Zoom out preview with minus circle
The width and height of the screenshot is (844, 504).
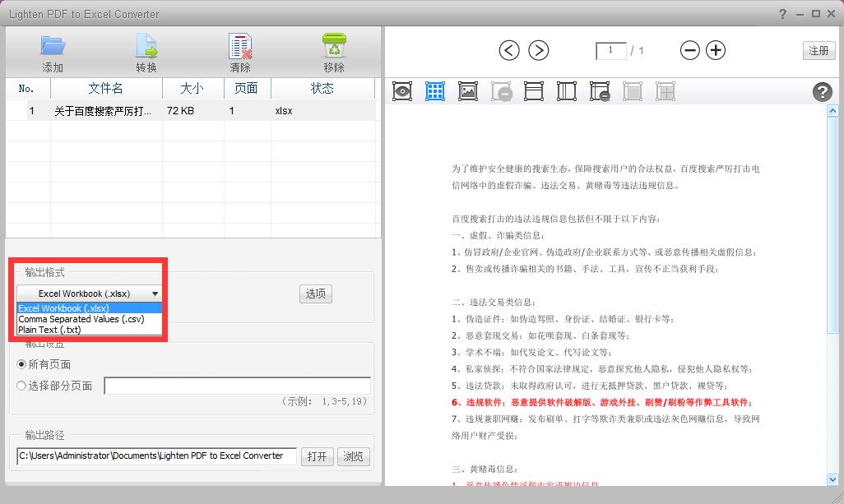689,50
